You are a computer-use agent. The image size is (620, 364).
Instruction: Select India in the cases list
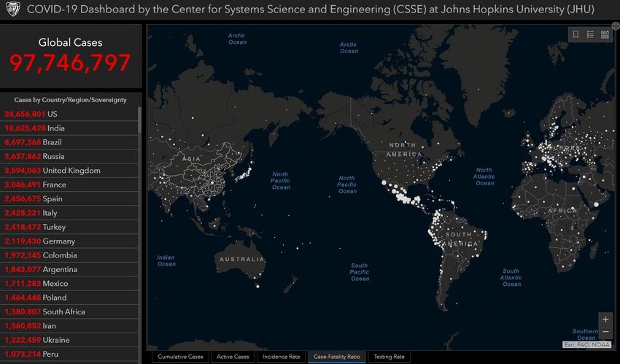[69, 128]
